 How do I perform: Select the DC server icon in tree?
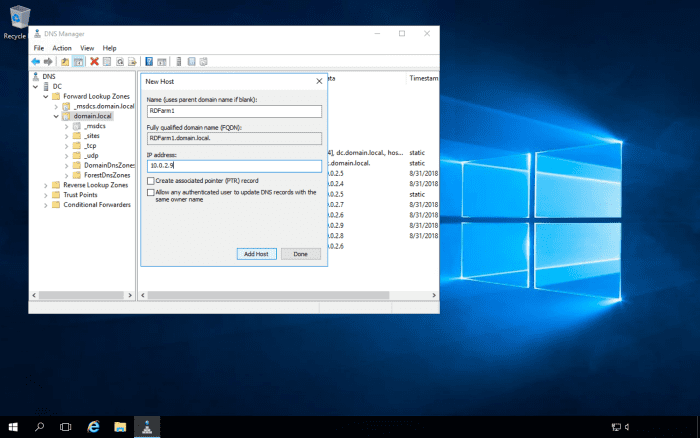46,87
